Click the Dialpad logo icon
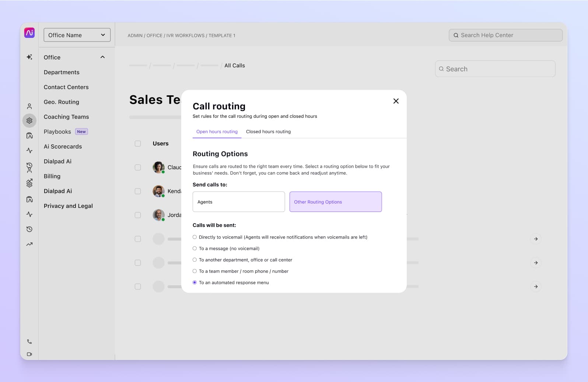 [x=29, y=33]
